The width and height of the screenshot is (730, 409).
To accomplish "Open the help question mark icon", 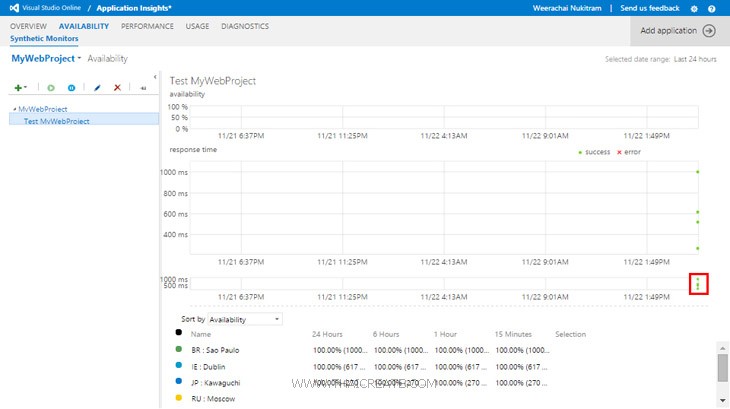I will pyautogui.click(x=711, y=8).
